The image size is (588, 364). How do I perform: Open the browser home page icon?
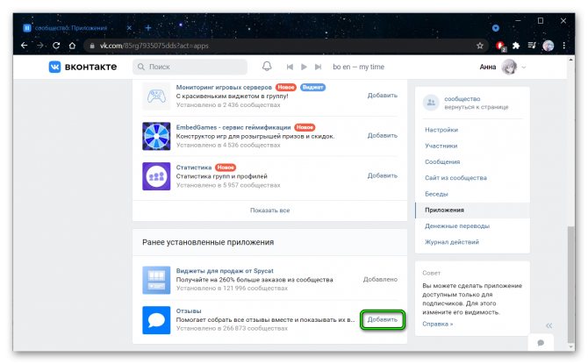point(72,46)
